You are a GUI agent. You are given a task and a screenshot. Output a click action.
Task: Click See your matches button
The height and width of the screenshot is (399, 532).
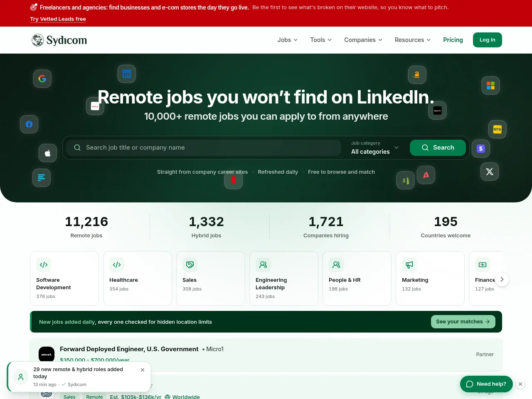(x=463, y=322)
